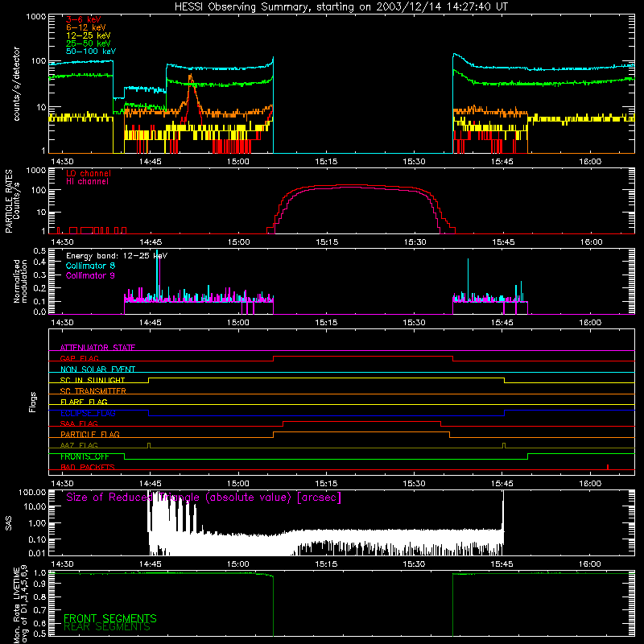Click the 'GAP_FLAG' flag label
This screenshot has height=644, width=644.
pyautogui.click(x=80, y=358)
